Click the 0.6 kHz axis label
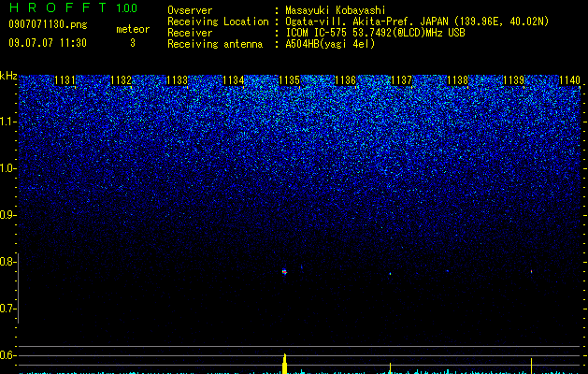588x374 pixels. click(x=8, y=355)
